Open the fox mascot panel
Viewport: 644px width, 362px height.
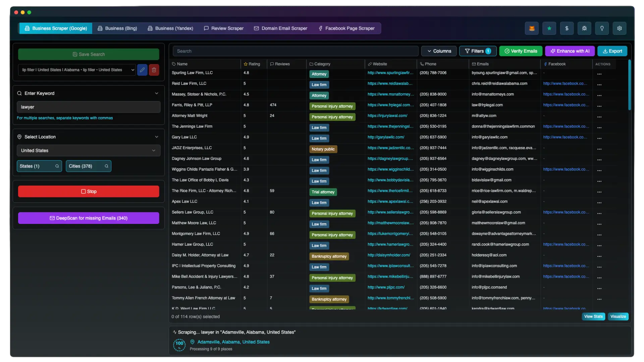(532, 28)
